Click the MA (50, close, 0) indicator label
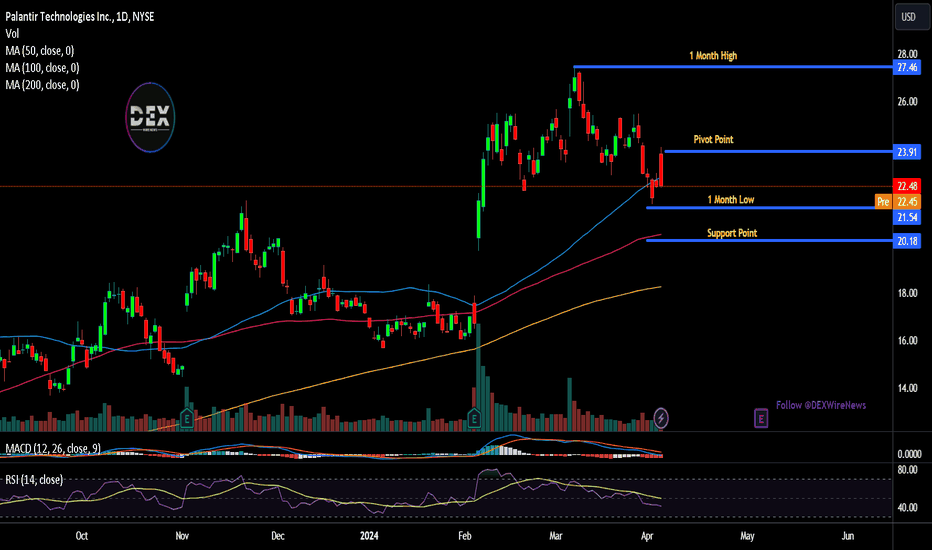 40,51
